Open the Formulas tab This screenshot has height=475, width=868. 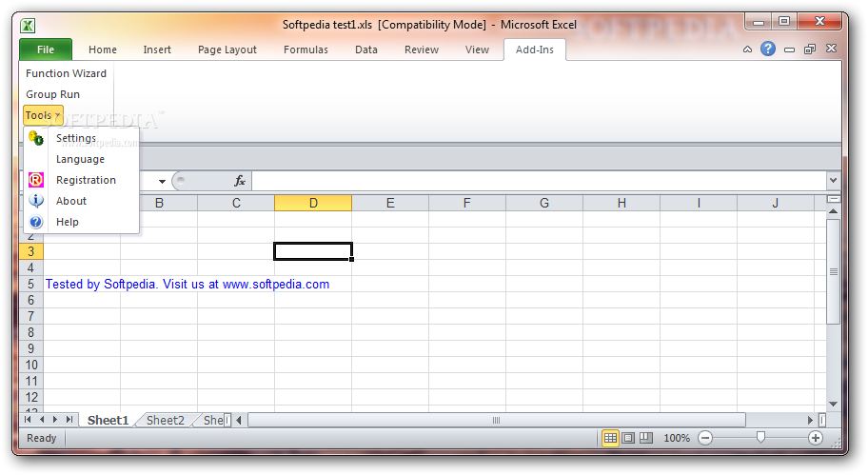306,49
